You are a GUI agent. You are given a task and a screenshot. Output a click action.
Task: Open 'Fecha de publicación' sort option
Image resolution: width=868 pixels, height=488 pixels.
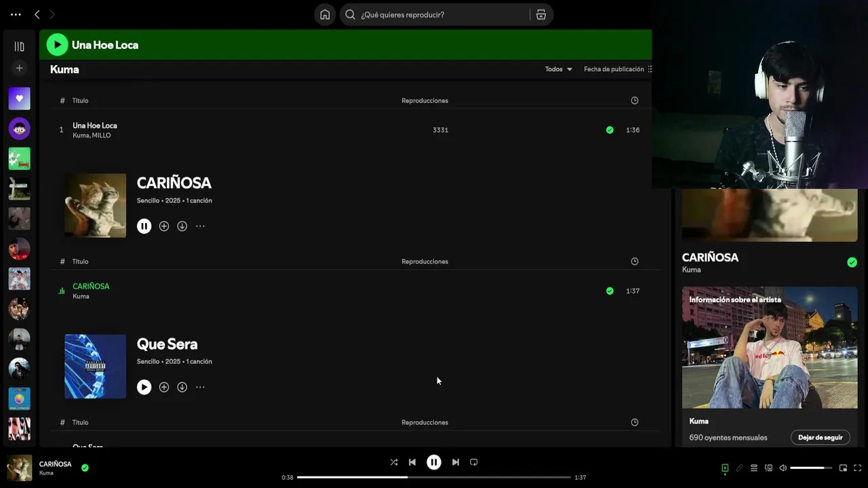pyautogui.click(x=618, y=69)
